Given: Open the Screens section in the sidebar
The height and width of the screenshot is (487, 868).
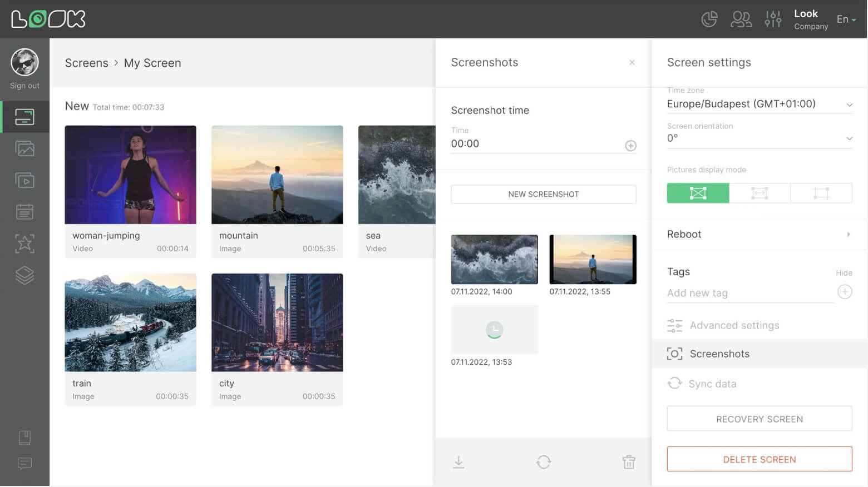Looking at the screenshot, I should tap(24, 117).
